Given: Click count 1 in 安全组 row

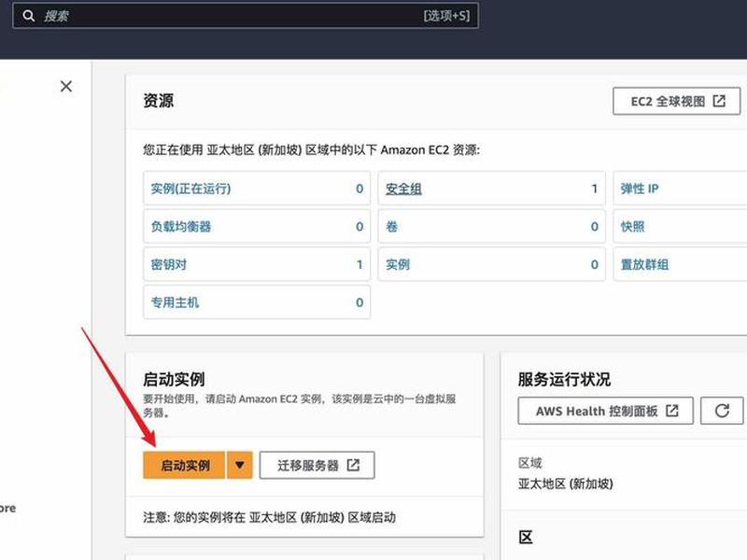Looking at the screenshot, I should click(x=594, y=189).
